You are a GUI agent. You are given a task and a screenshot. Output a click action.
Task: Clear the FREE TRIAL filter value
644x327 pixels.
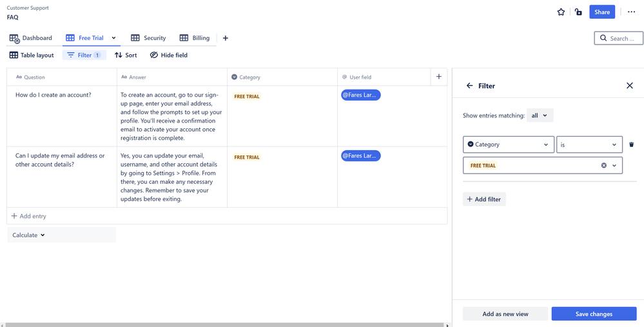[604, 166]
